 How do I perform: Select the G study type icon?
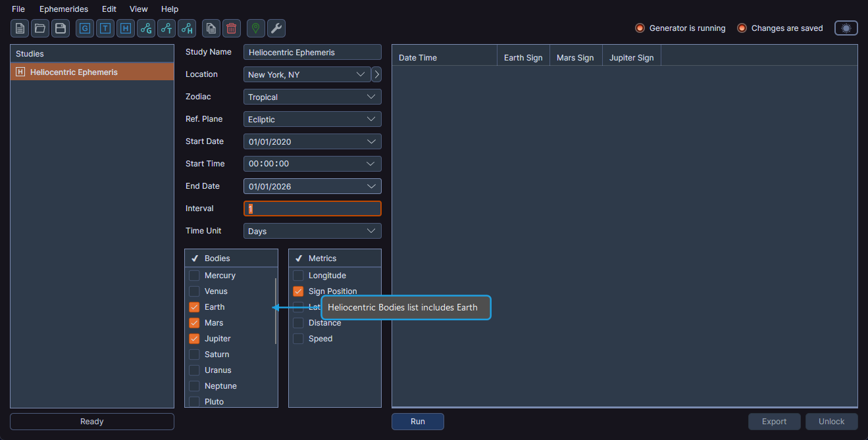coord(84,28)
